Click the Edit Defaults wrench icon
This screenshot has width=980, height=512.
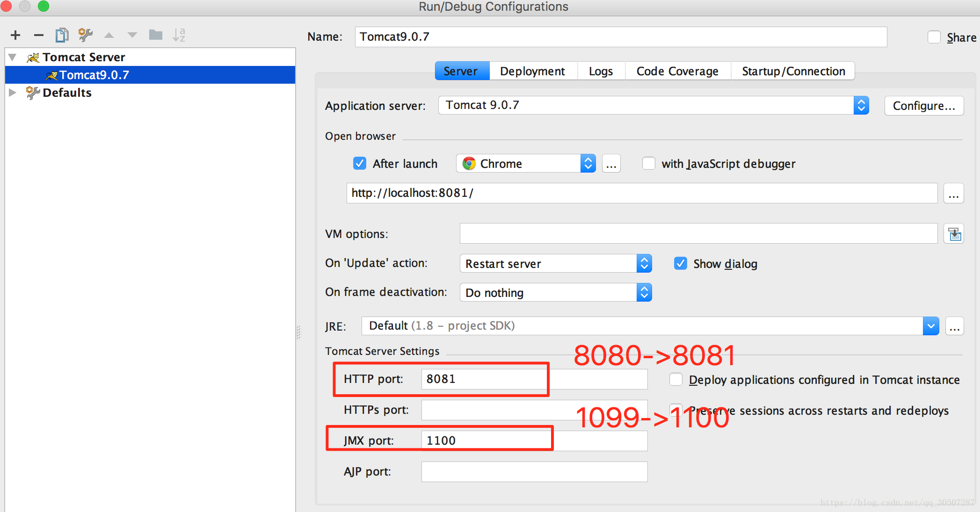[x=85, y=35]
